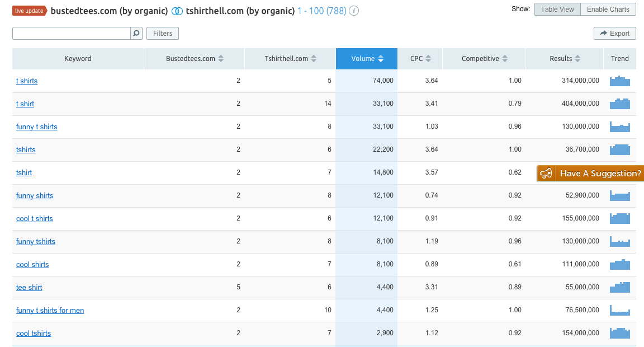This screenshot has height=347, width=644.
Task: Click the megaphone icon on suggestion banner
Action: (546, 173)
